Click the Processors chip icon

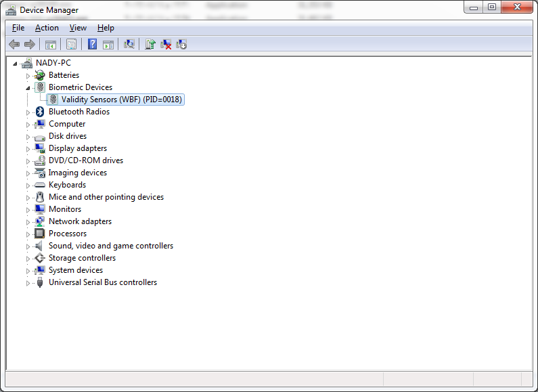point(40,234)
